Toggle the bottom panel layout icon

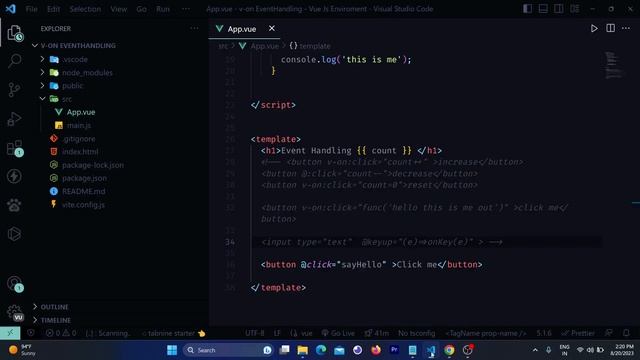pos(543,9)
